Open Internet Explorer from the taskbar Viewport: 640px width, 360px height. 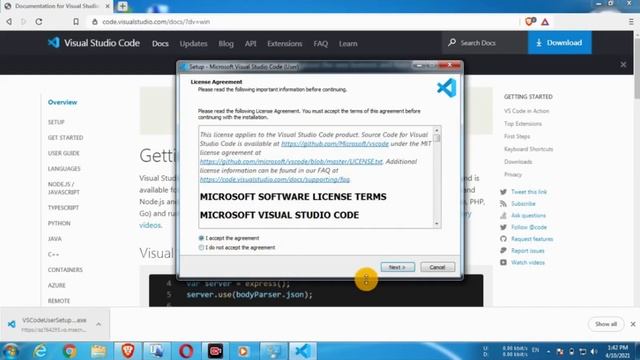tap(40, 351)
